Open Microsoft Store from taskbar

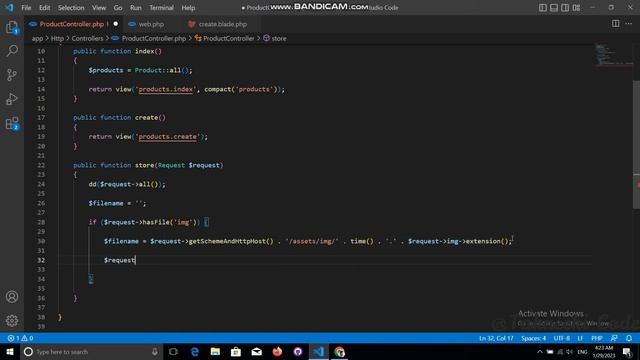pyautogui.click(x=236, y=352)
